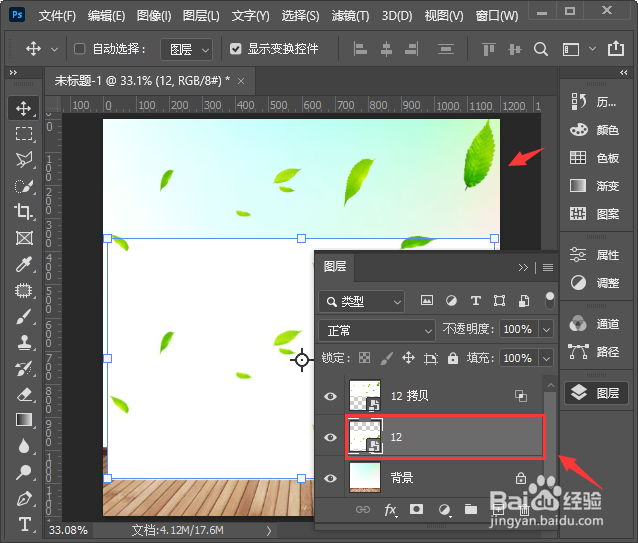
Task: Click add layer mask icon
Action: pos(416,509)
